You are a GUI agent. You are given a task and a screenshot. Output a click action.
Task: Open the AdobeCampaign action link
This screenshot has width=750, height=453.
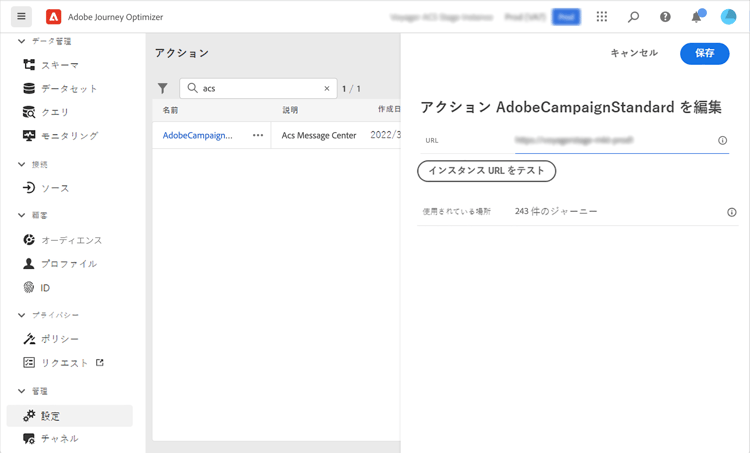click(x=198, y=135)
